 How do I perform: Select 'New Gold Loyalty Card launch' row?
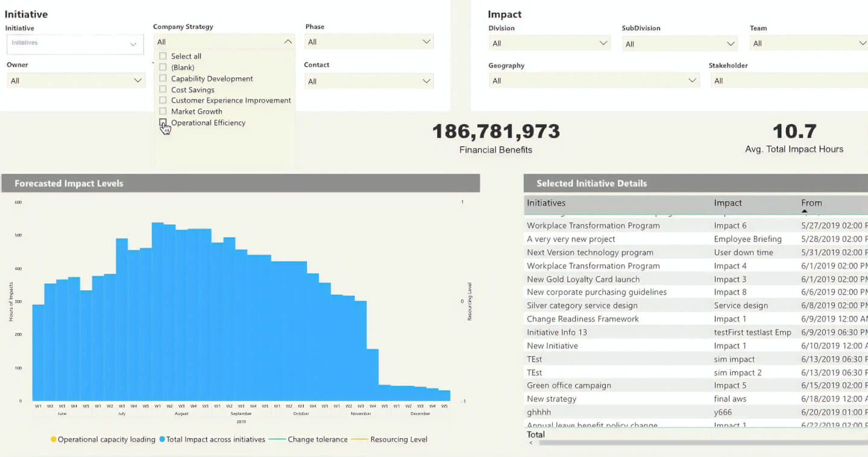696,279
